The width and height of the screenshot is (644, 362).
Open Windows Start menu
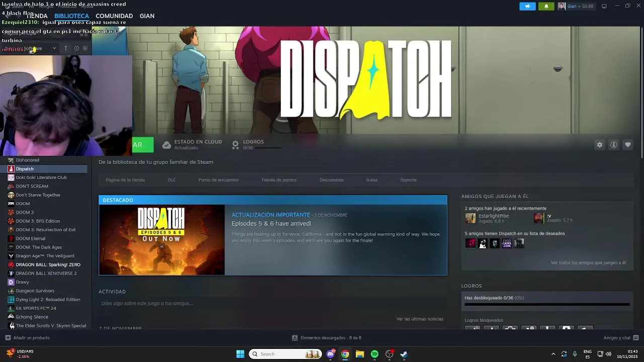[x=240, y=354]
